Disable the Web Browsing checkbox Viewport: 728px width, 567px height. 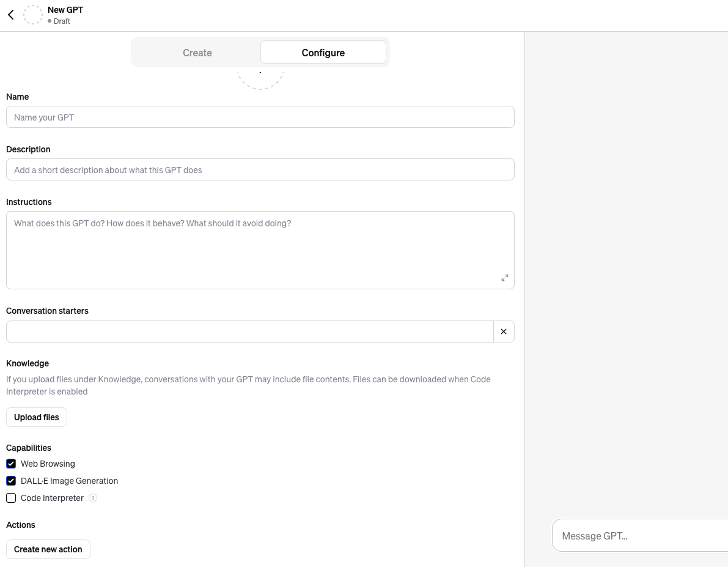pyautogui.click(x=11, y=464)
